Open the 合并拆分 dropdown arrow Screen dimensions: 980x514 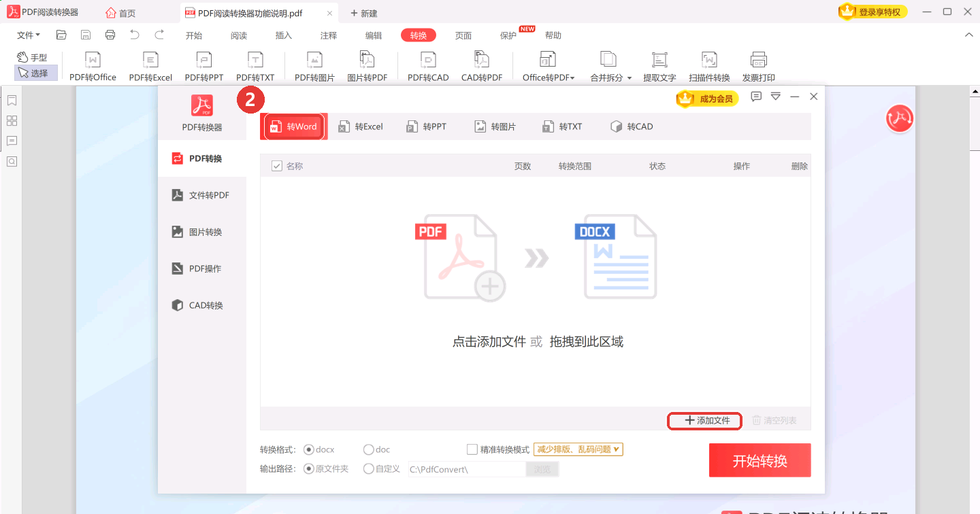coord(630,78)
